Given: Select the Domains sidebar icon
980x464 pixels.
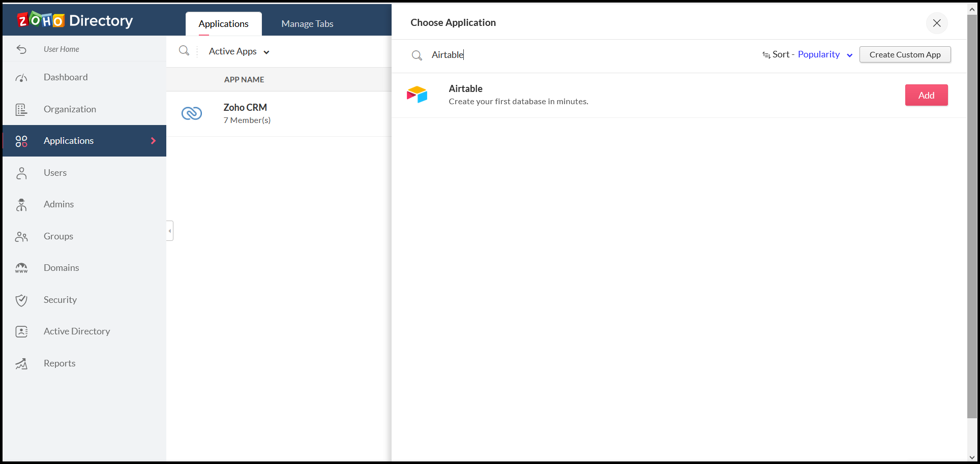Looking at the screenshot, I should click(x=21, y=267).
